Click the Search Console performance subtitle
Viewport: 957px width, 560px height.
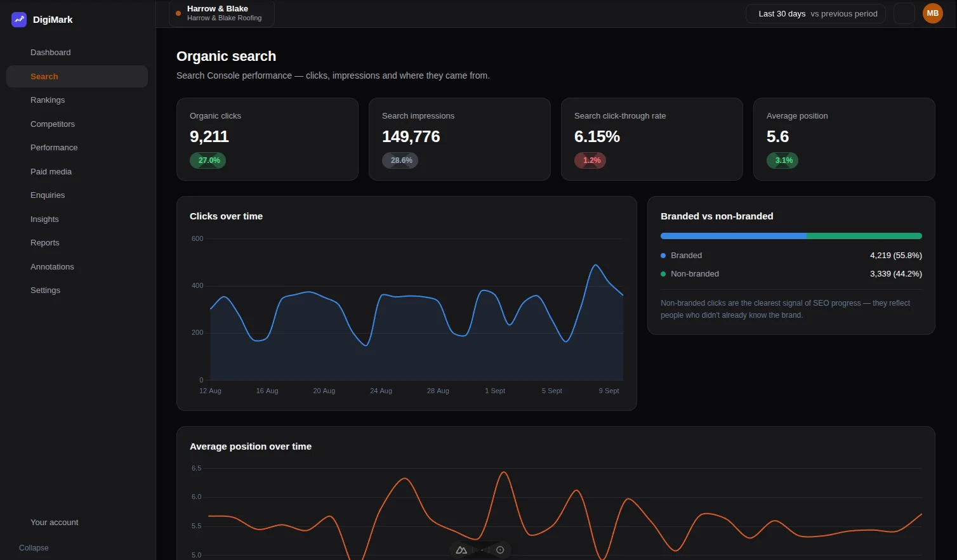click(x=333, y=75)
